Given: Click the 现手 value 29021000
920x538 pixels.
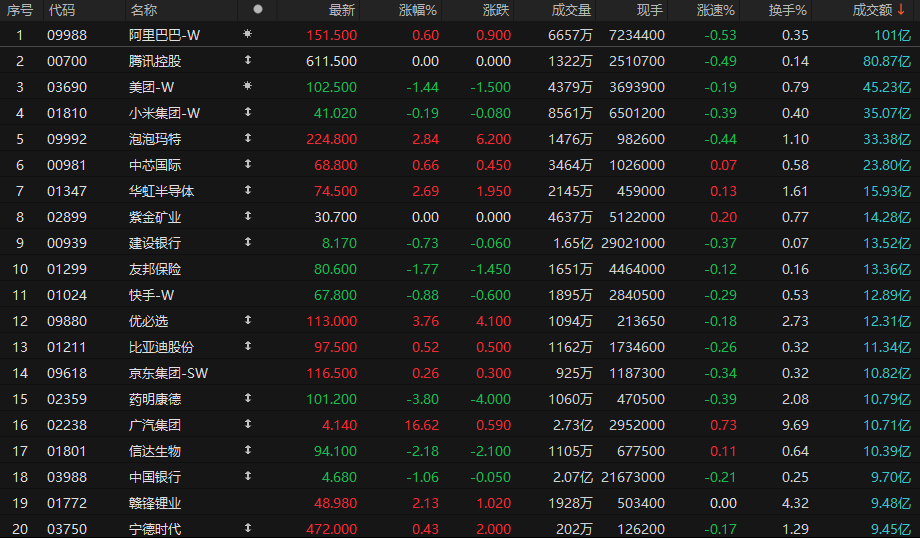Looking at the screenshot, I should tap(633, 243).
